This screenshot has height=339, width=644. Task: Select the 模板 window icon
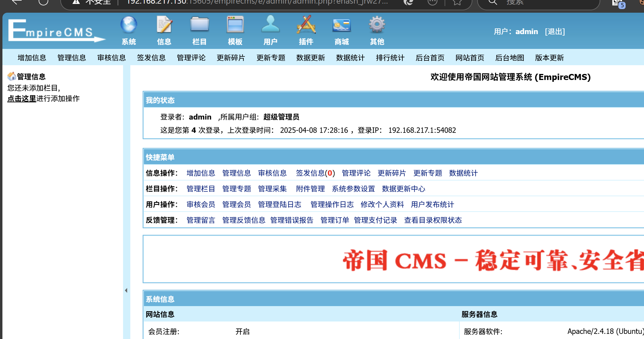click(235, 25)
